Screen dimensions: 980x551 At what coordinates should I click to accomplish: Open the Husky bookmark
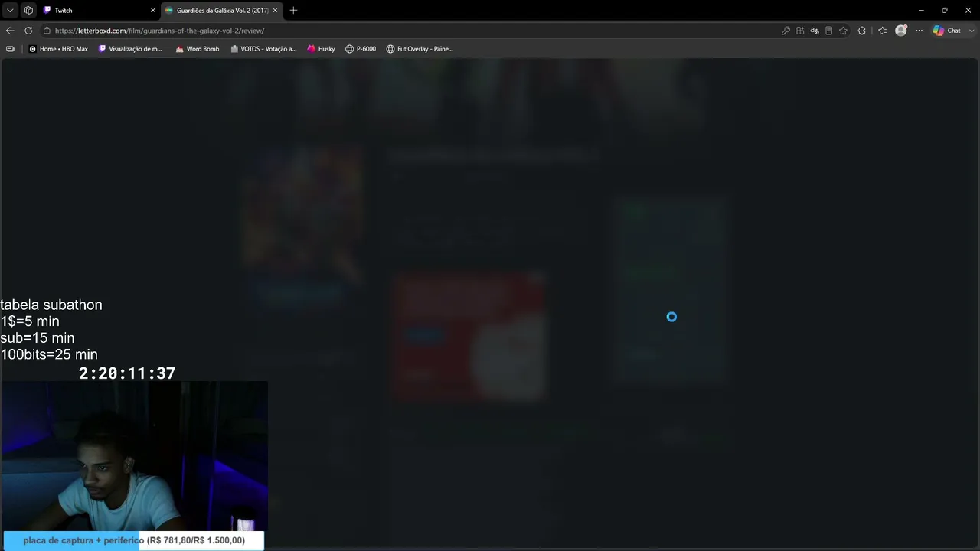321,48
